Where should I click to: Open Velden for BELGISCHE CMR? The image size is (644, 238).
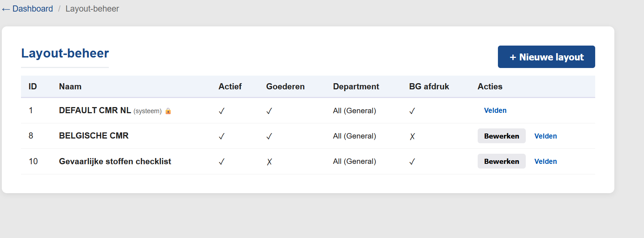pyautogui.click(x=545, y=136)
